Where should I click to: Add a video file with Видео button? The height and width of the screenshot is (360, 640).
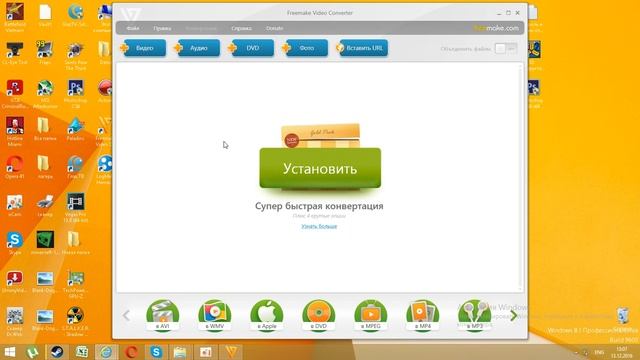(x=143, y=48)
